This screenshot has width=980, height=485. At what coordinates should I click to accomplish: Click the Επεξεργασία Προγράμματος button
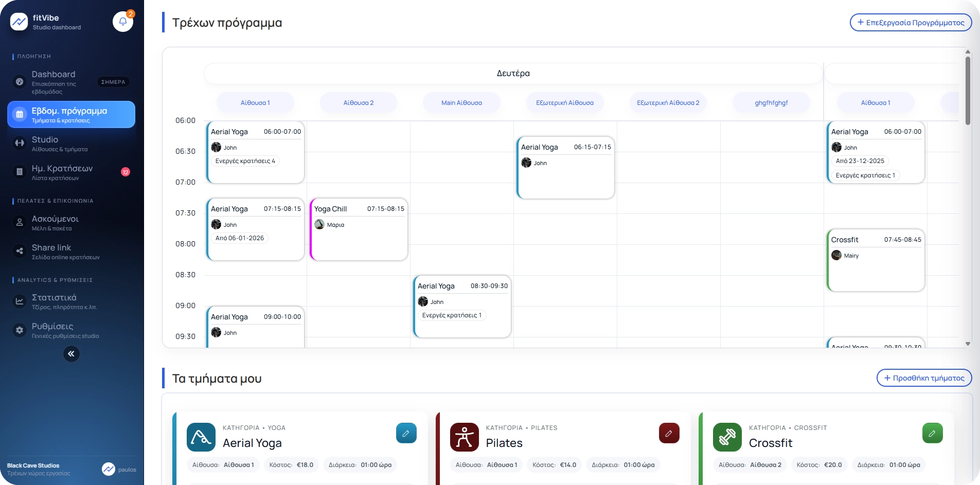pos(911,22)
